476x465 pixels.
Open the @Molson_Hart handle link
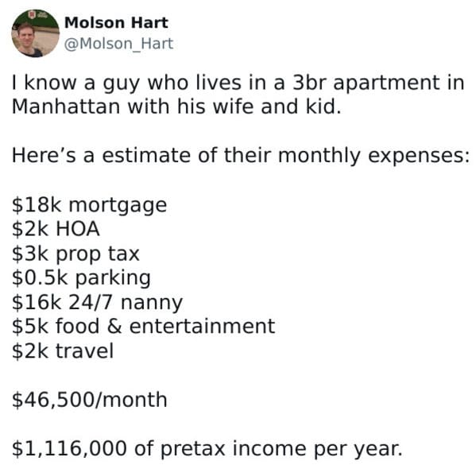click(118, 44)
